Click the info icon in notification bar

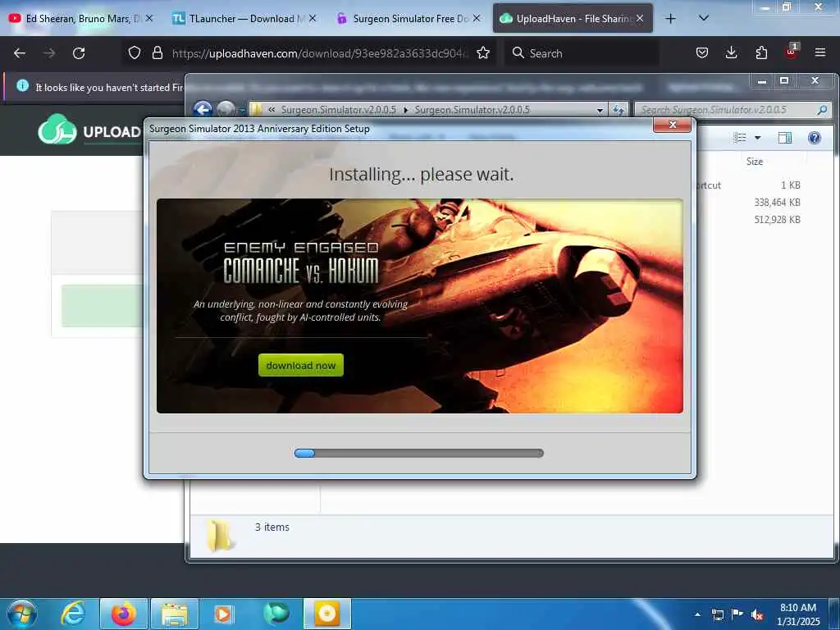click(22, 85)
